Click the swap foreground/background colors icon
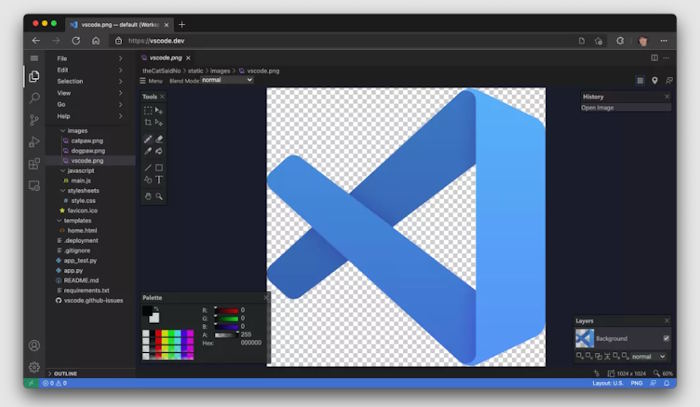700x407 pixels. tap(156, 308)
